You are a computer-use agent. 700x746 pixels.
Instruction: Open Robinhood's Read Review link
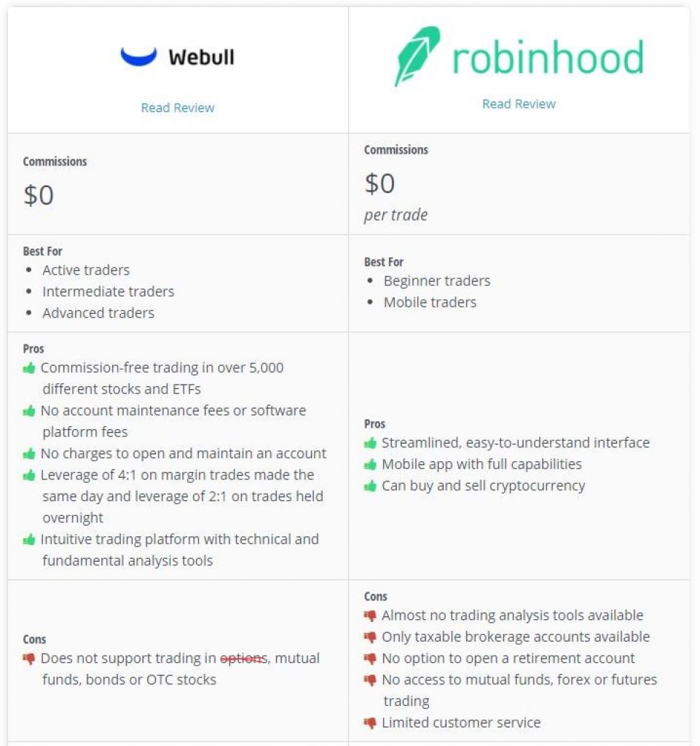click(x=519, y=104)
